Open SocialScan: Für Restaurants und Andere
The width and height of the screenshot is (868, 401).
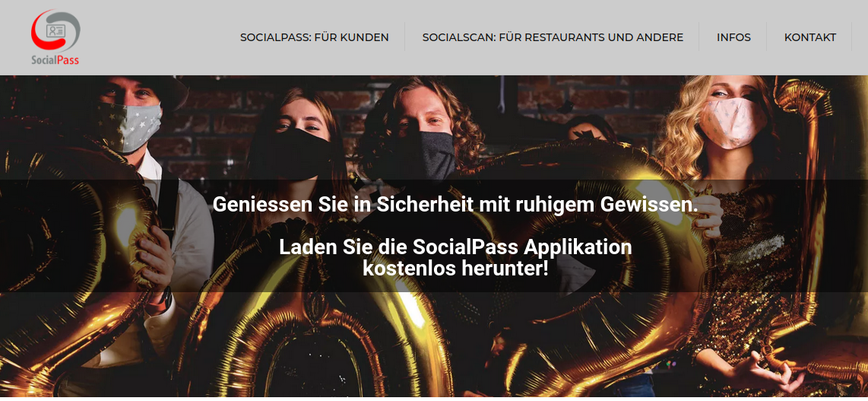553,37
